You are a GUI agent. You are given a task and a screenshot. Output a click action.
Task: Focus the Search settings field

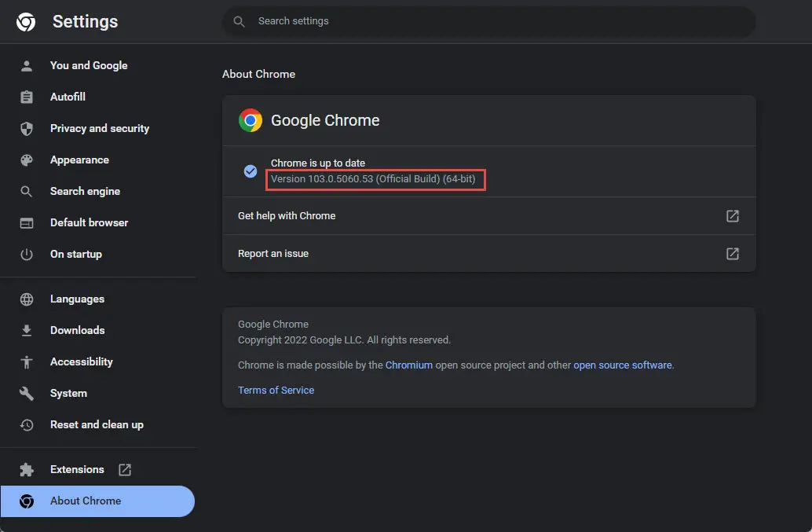click(489, 21)
